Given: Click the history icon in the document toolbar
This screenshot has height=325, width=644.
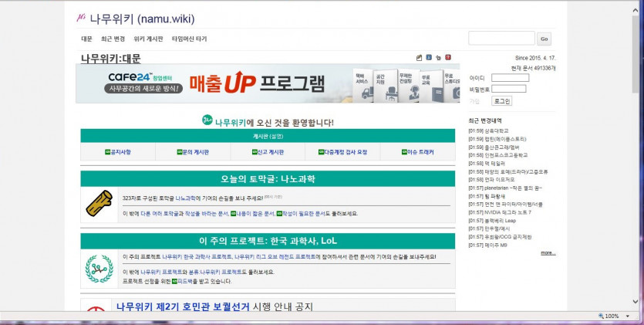Looking at the screenshot, I should pos(438,58).
